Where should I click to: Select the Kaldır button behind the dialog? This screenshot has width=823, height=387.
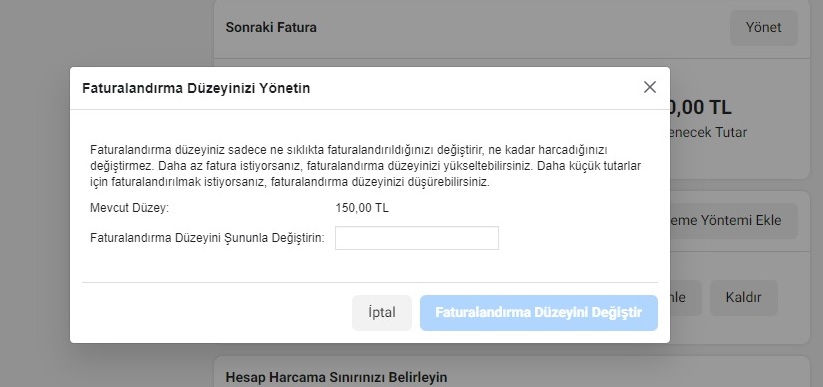(743, 298)
